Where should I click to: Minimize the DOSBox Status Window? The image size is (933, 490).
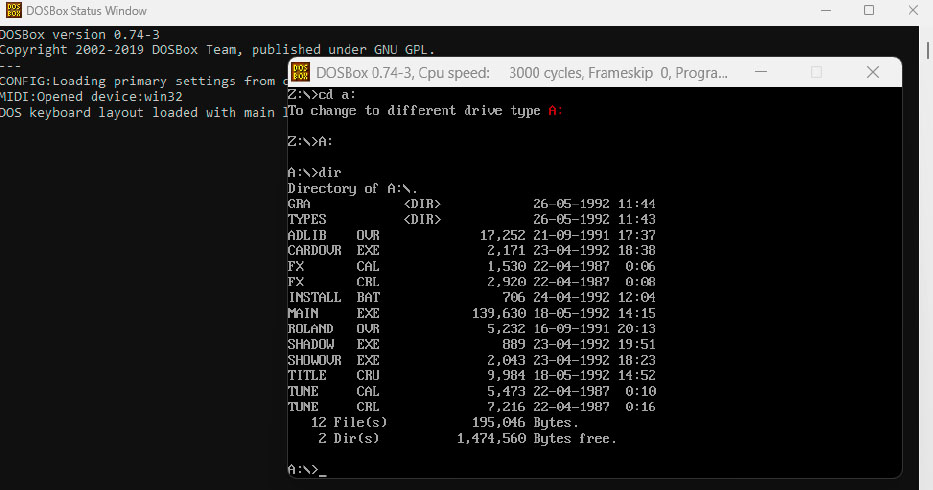[x=826, y=10]
